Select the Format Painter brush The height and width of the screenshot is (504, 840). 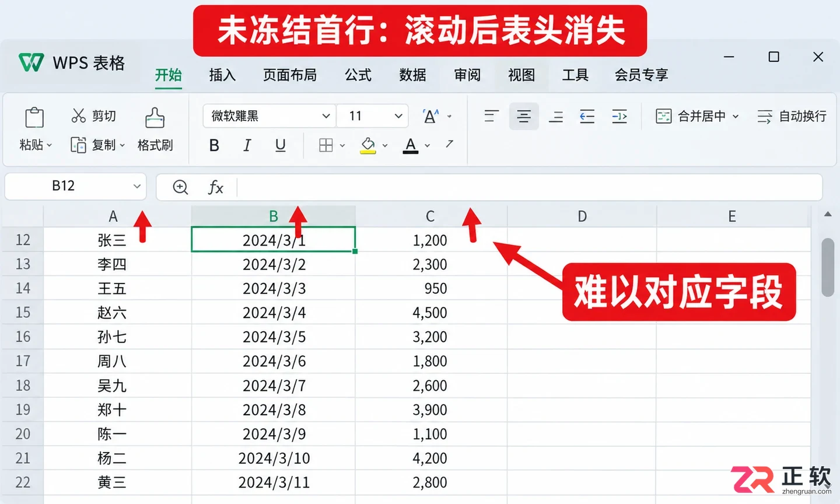(x=155, y=117)
